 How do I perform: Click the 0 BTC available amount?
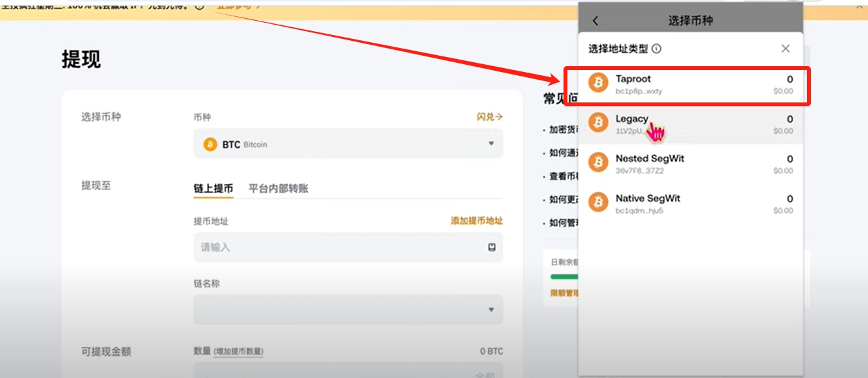[491, 351]
